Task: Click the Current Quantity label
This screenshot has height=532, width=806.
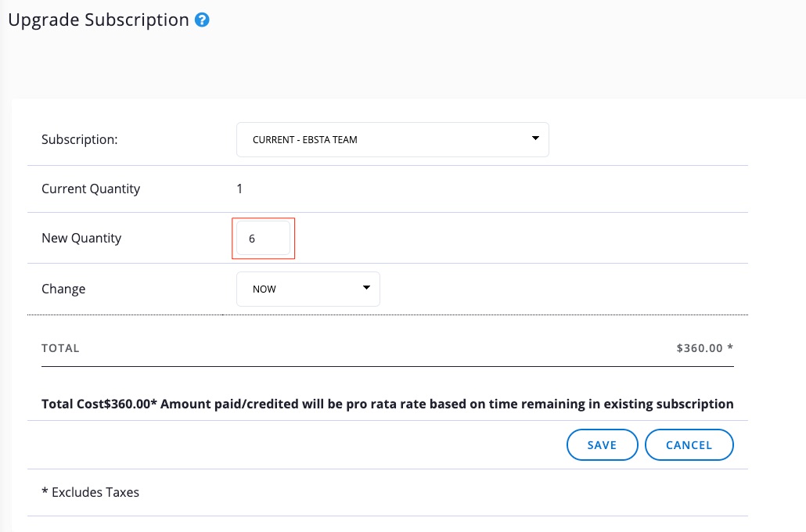Action: tap(91, 189)
